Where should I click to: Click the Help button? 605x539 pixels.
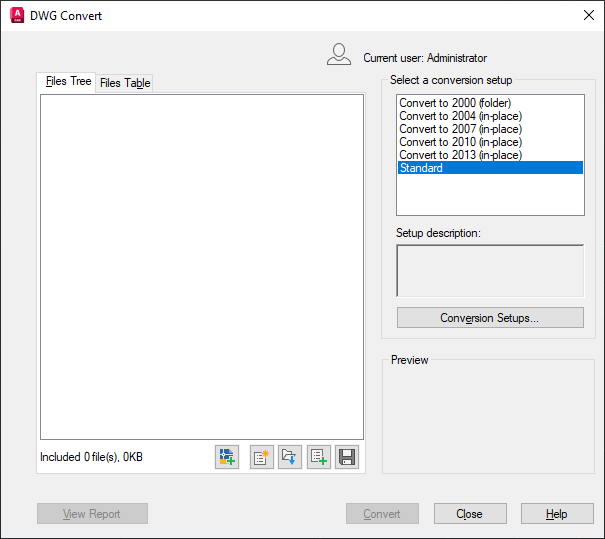pos(557,514)
